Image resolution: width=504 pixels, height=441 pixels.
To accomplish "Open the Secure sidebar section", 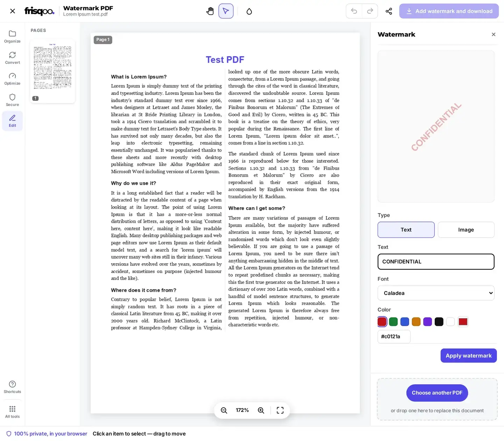I will coord(12,100).
